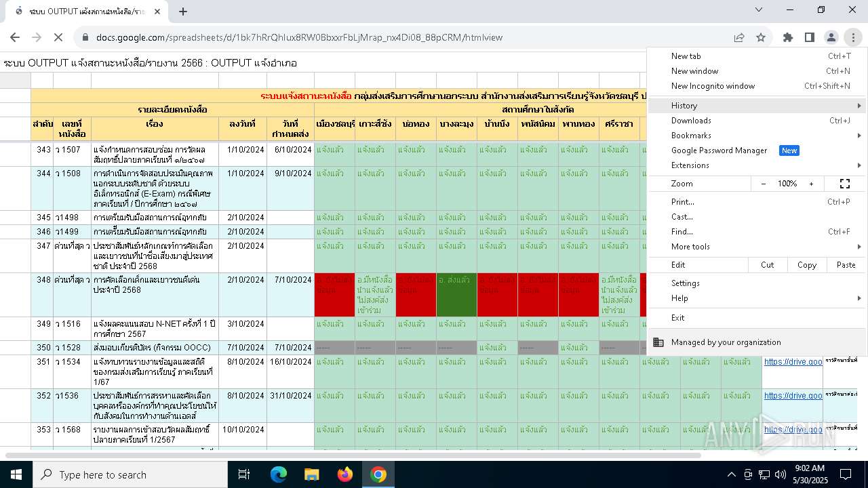Image resolution: width=868 pixels, height=488 pixels.
Task: Click the Copy button
Action: (x=806, y=265)
